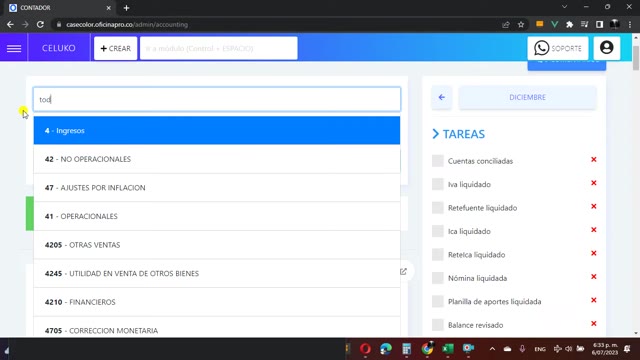
Task: Select '41 - OPERACIONALES' option
Action: click(x=217, y=216)
